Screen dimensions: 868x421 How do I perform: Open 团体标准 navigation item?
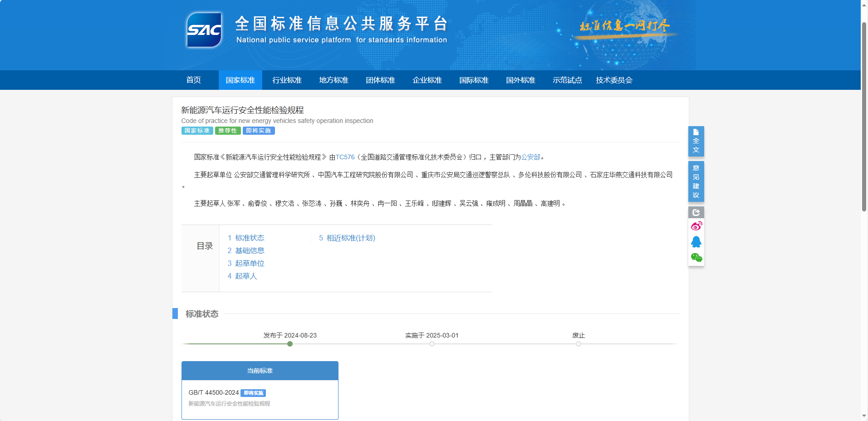point(381,80)
